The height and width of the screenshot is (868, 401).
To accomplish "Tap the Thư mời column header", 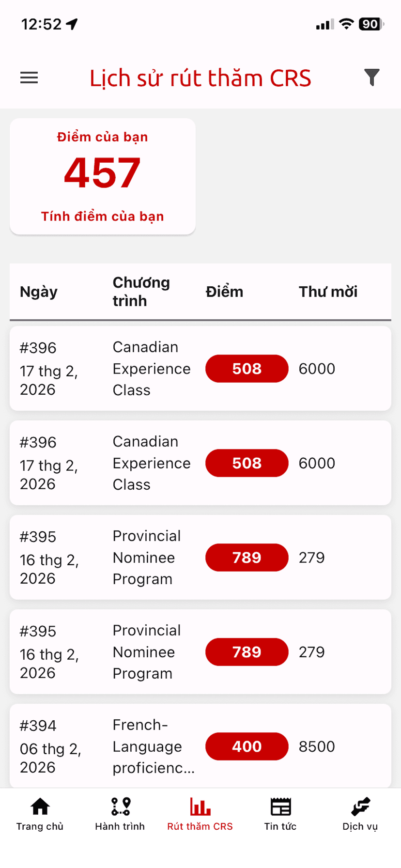I will click(x=328, y=292).
